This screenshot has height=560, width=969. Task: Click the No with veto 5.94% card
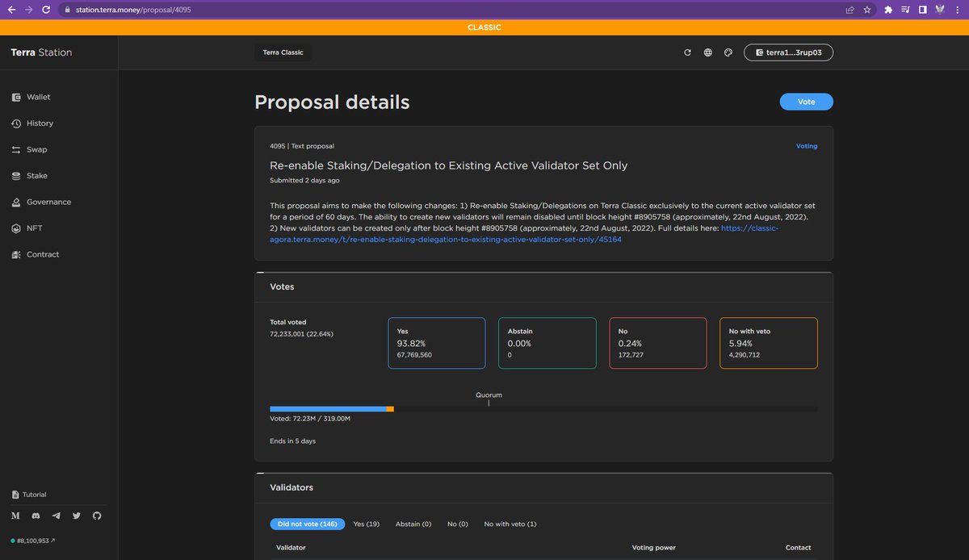click(769, 343)
